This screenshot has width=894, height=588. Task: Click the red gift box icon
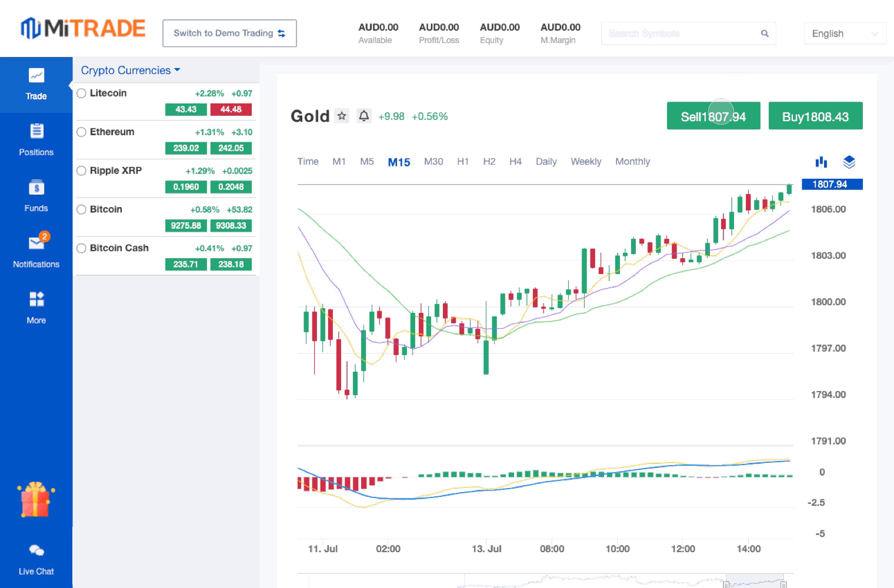(36, 500)
